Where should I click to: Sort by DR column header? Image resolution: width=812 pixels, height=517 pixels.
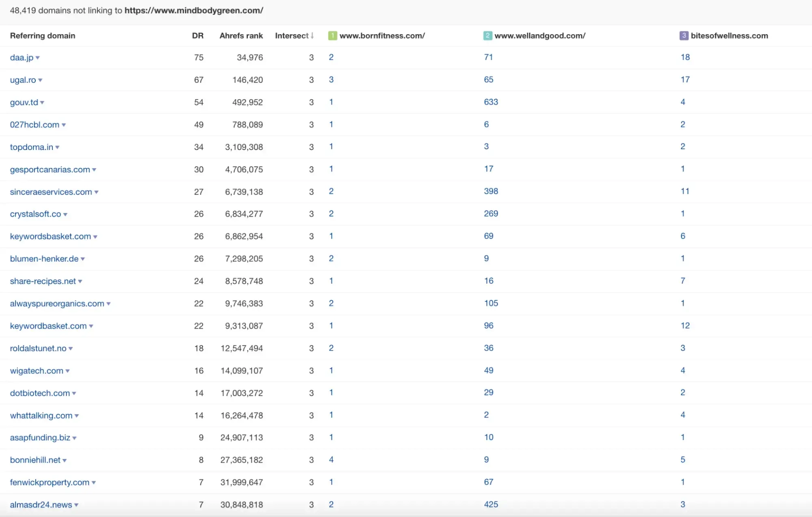click(197, 36)
